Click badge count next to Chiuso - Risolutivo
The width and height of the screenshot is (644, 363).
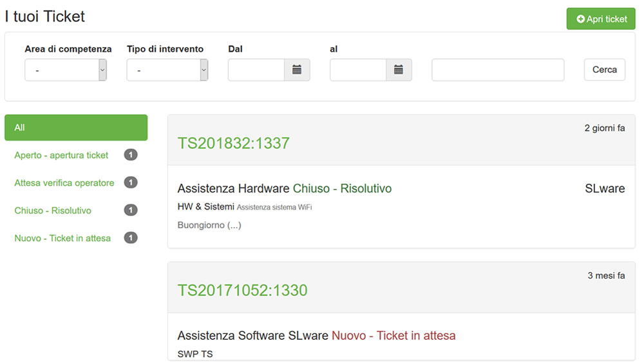[x=131, y=210]
